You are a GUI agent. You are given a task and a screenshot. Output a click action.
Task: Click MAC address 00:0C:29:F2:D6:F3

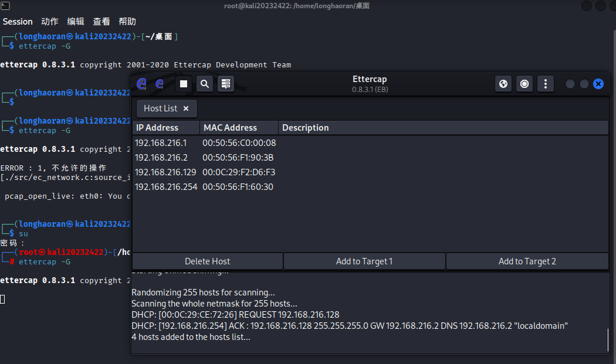coord(239,172)
